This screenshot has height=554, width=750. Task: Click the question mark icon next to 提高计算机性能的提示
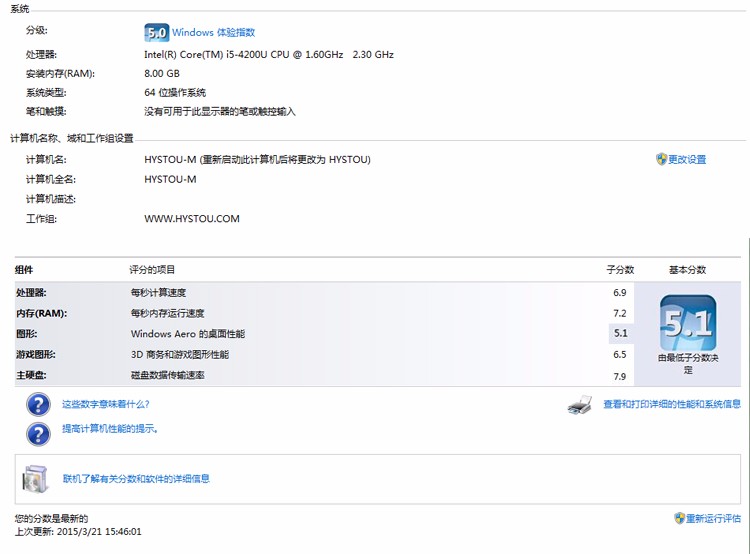(x=38, y=434)
